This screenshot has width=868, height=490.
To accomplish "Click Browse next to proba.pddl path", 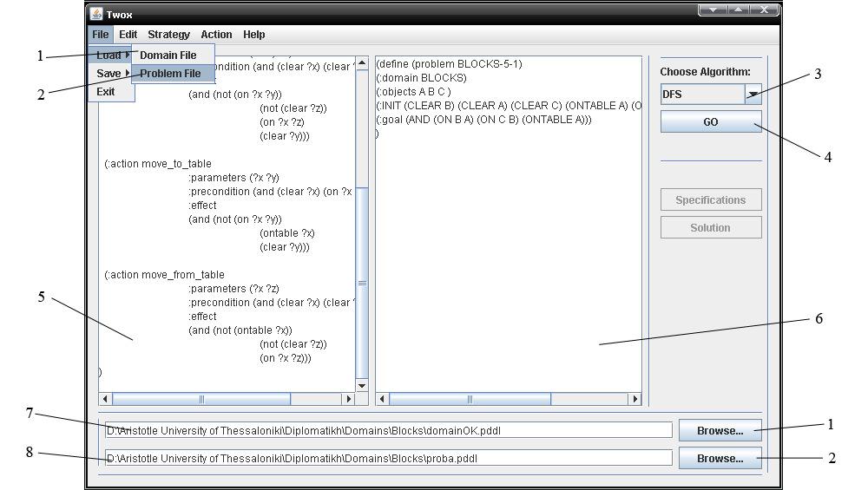I will [x=720, y=459].
